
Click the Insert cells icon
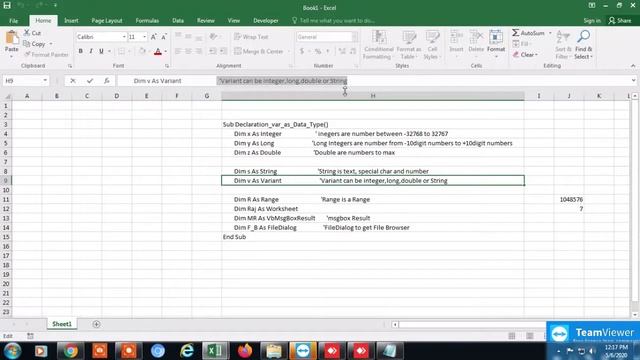pos(456,38)
